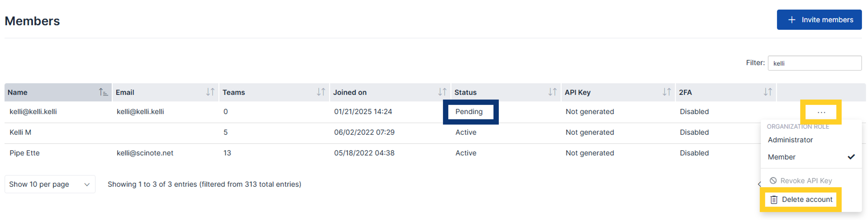Sort the Teams column
The height and width of the screenshot is (220, 868).
321,92
